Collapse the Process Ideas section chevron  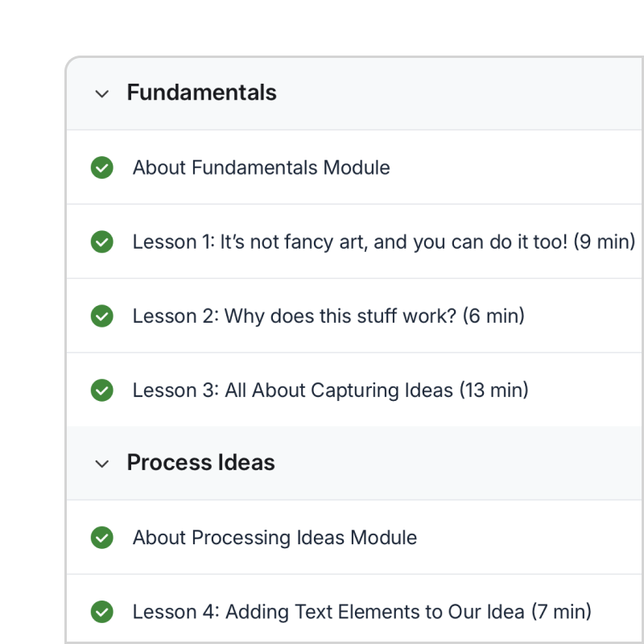tap(101, 464)
